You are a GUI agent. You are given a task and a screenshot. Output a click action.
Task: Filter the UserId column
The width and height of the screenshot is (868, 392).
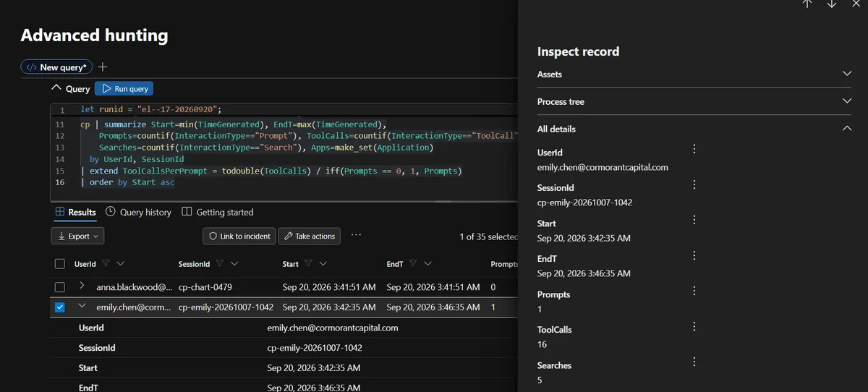106,264
